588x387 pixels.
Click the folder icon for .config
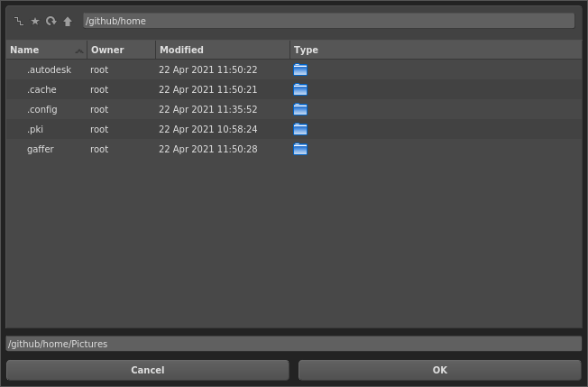(300, 109)
